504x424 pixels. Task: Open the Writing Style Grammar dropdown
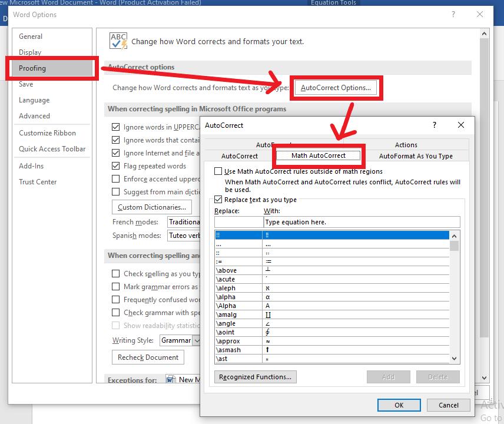(x=180, y=340)
